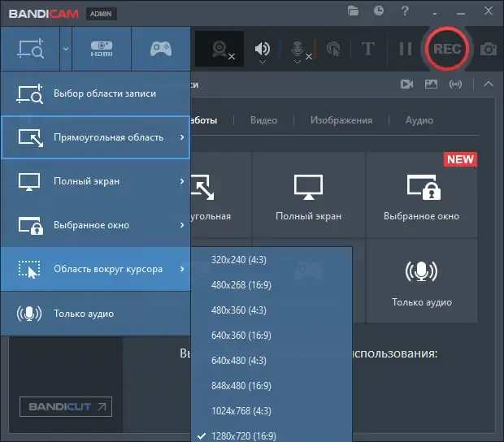Click 'Только аудио' microphone tile
This screenshot has width=504, height=442.
[421, 281]
